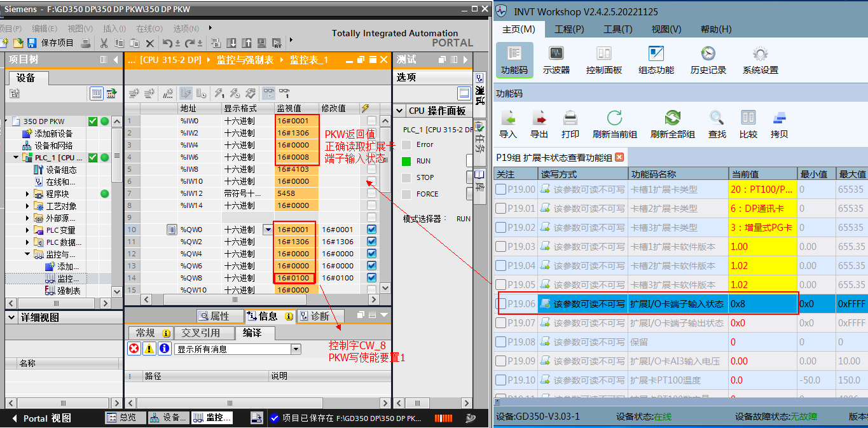This screenshot has height=428, width=868.
Task: Open display format dropdown for %QW0
Action: pyautogui.click(x=268, y=230)
